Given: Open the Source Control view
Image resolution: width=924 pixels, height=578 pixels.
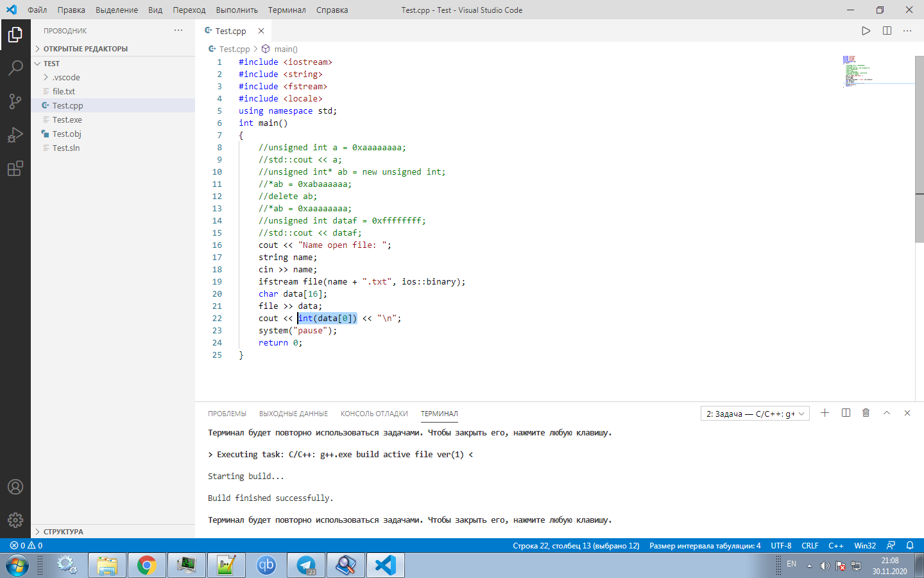Looking at the screenshot, I should 15,101.
